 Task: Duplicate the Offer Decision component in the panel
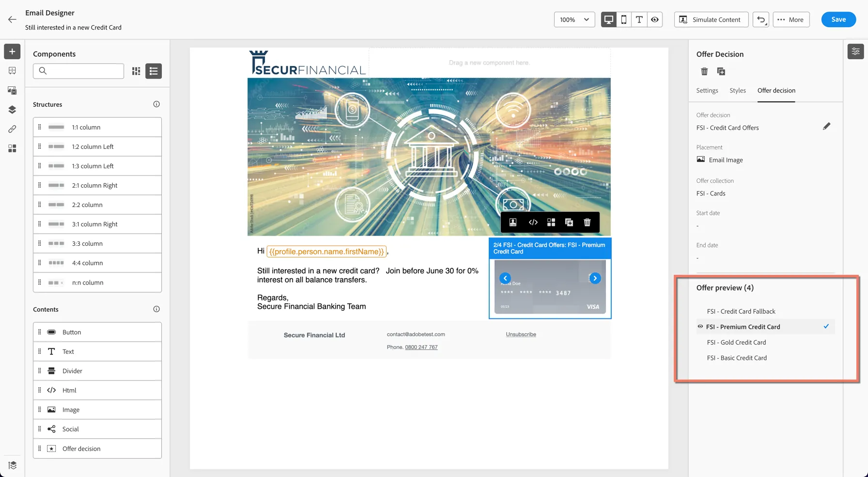(721, 72)
